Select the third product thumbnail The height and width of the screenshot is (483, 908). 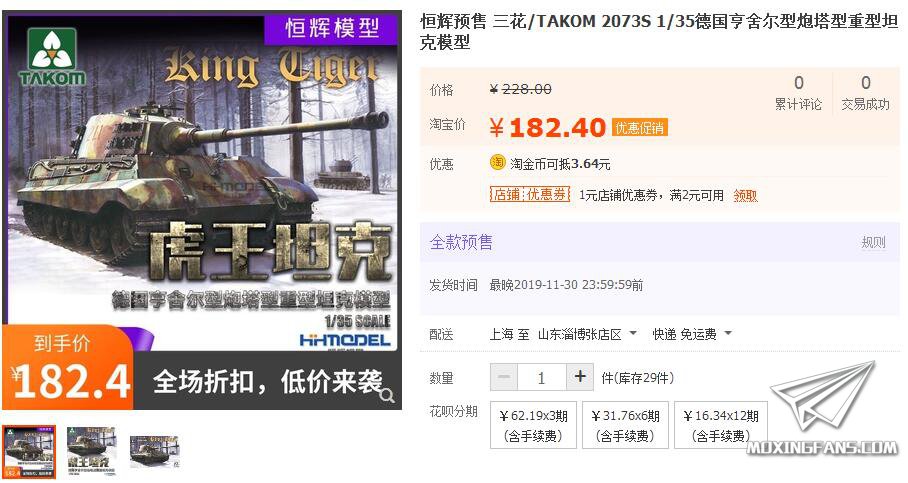154,451
